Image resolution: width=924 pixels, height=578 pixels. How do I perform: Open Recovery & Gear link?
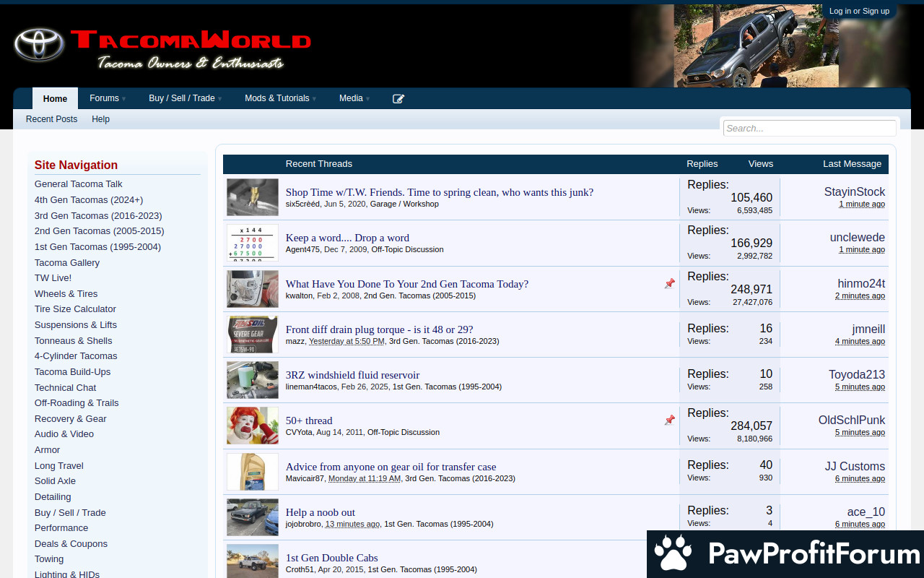(71, 419)
